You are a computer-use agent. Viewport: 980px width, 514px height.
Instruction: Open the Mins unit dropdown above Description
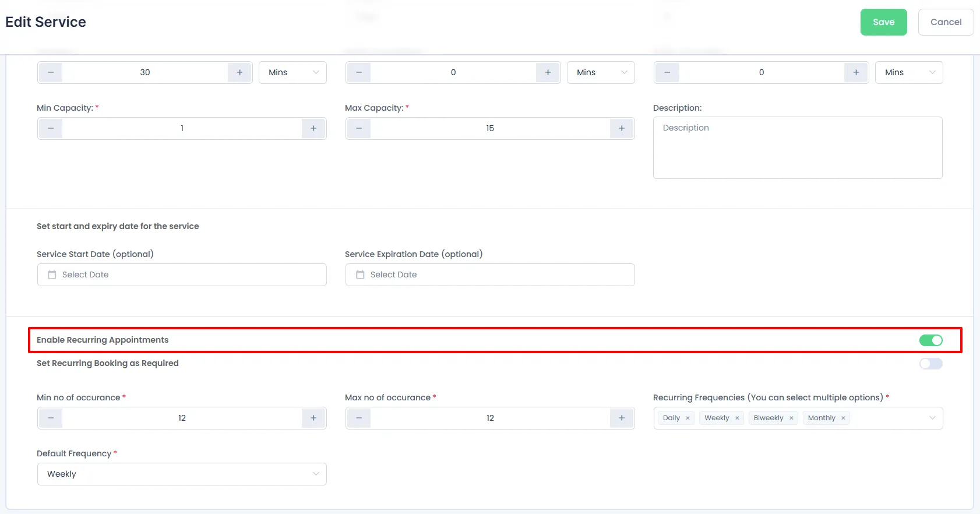tap(909, 72)
